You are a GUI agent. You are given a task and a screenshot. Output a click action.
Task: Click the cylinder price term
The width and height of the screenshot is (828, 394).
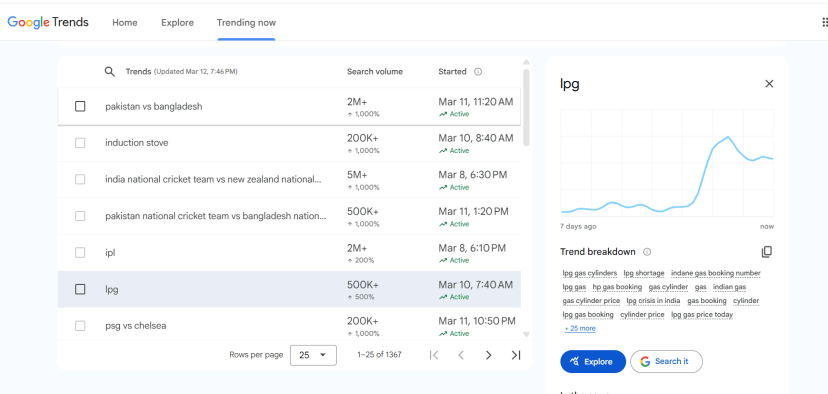[x=642, y=315]
